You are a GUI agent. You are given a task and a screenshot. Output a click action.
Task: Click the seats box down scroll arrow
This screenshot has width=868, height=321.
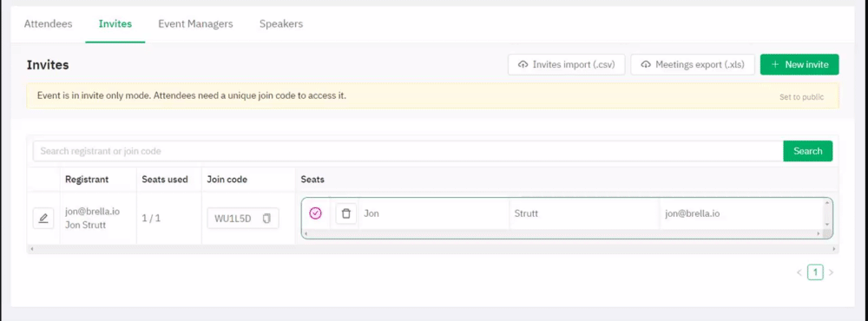827,224
